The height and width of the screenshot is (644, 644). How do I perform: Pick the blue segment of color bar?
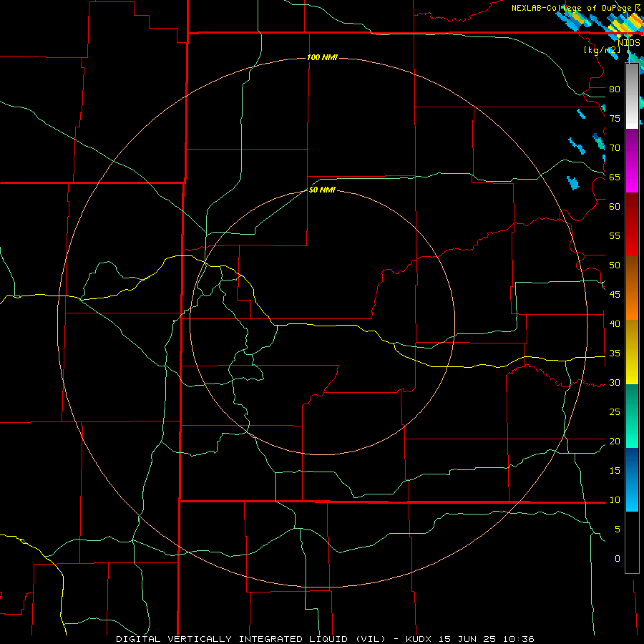(x=632, y=479)
